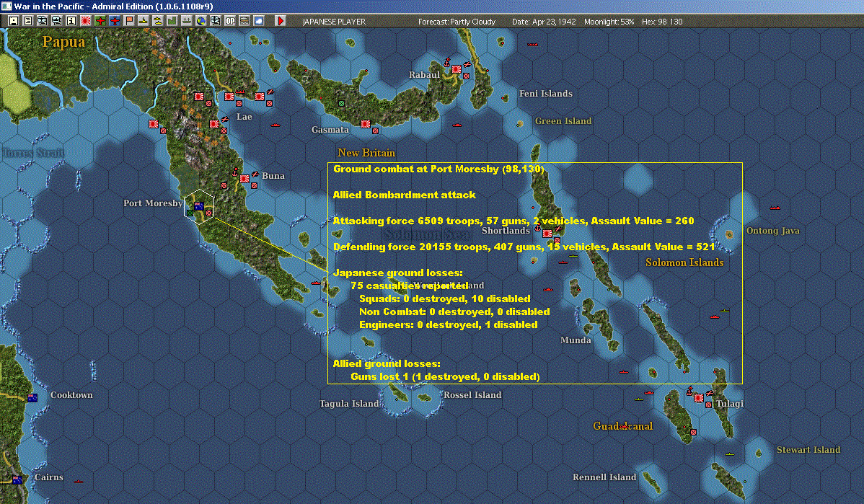Click the Date: Apr 23, 1942 text

(544, 22)
